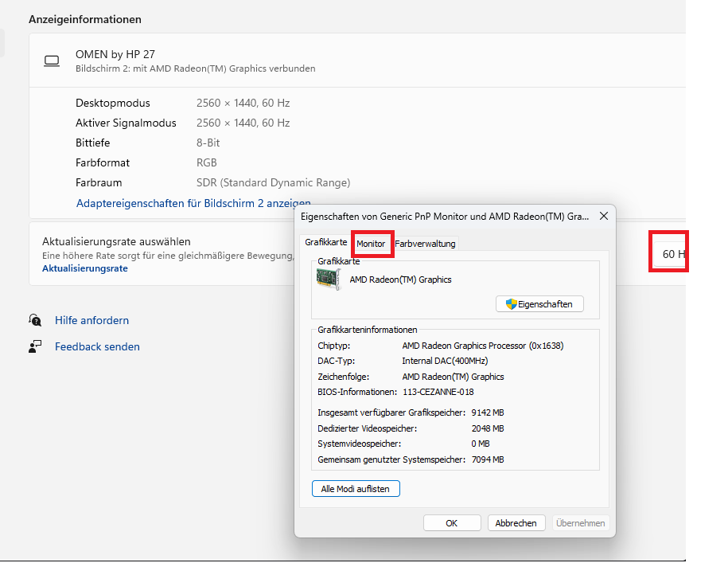Screen dimensions: 728x563
Task: Switch to the Monitor tab
Action: click(x=371, y=244)
